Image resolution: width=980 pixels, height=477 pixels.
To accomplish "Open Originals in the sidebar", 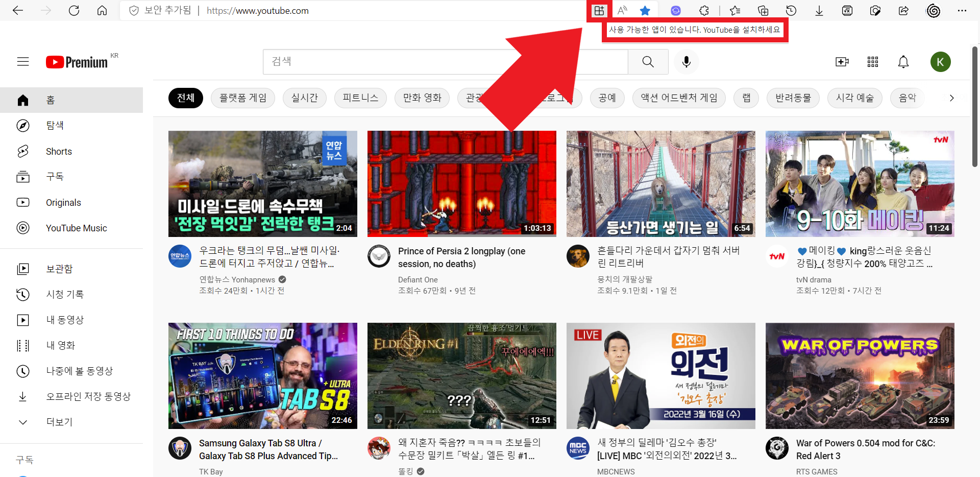I will (71, 202).
